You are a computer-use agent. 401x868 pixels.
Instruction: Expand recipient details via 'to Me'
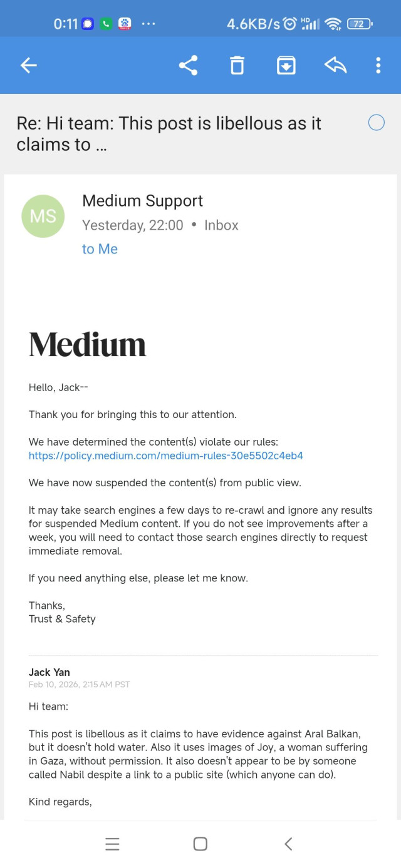point(100,249)
